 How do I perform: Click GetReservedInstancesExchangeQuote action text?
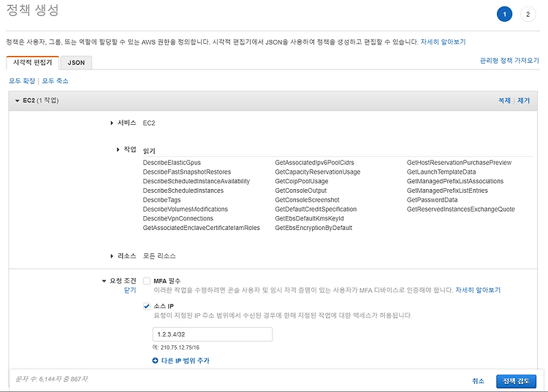pos(460,209)
